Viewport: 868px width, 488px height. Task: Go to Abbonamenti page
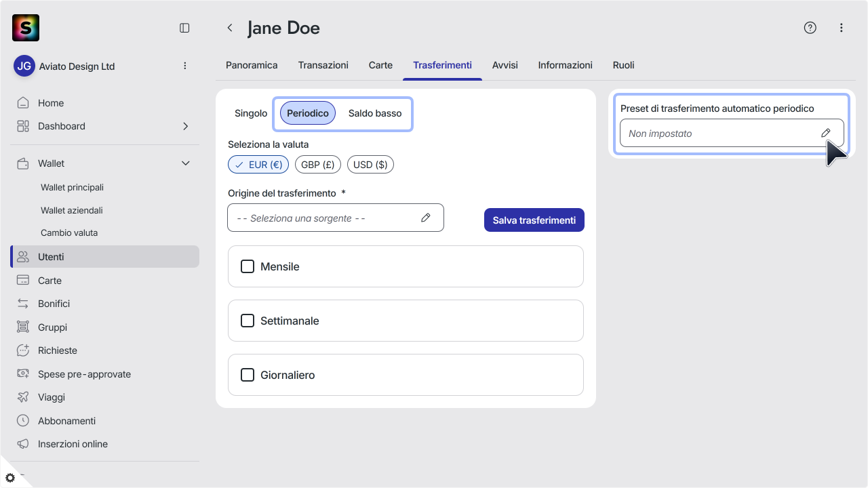(66, 421)
